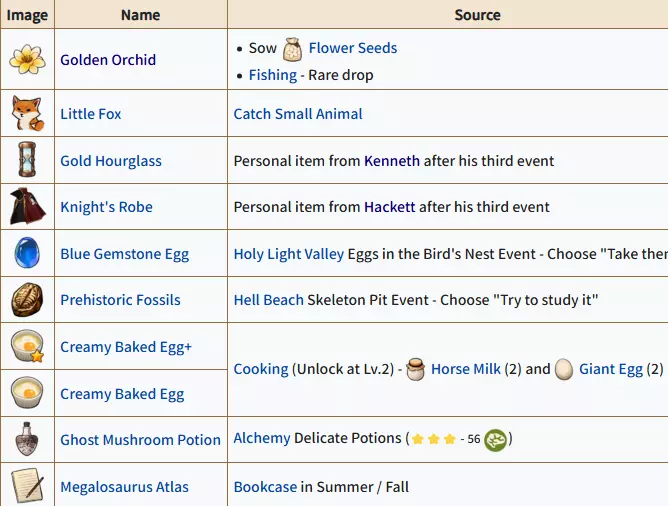Image resolution: width=668 pixels, height=506 pixels.
Task: Click the Flower Seeds bag icon
Action: (292, 48)
